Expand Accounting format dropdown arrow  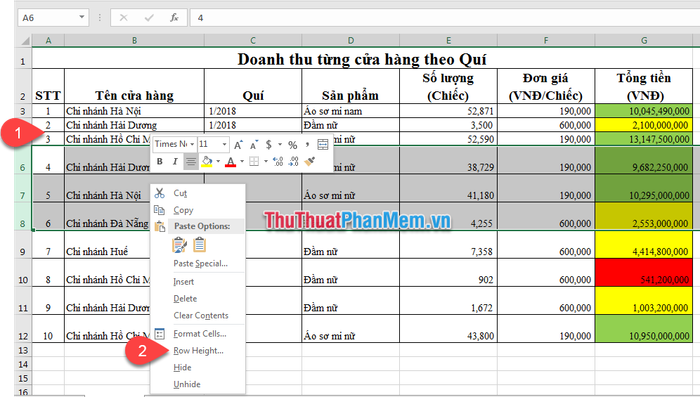(x=280, y=144)
